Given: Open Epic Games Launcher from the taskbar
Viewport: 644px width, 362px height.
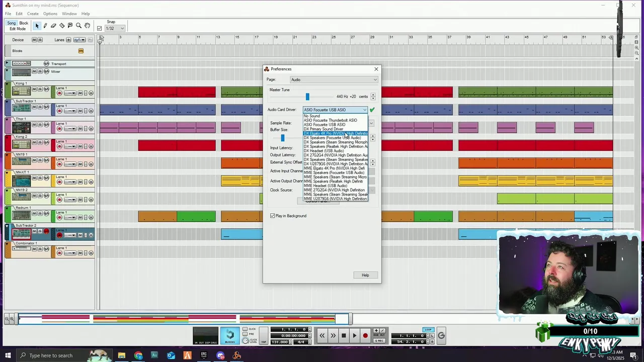Looking at the screenshot, I should [204, 355].
